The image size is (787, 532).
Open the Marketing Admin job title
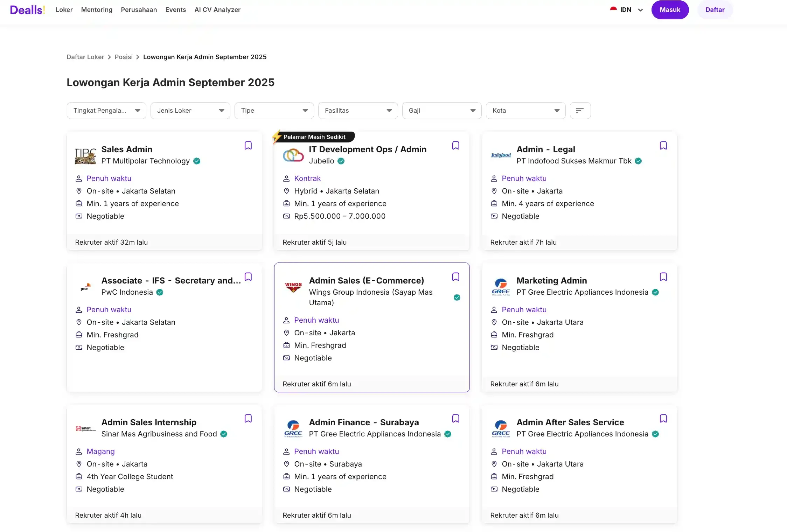tap(552, 281)
